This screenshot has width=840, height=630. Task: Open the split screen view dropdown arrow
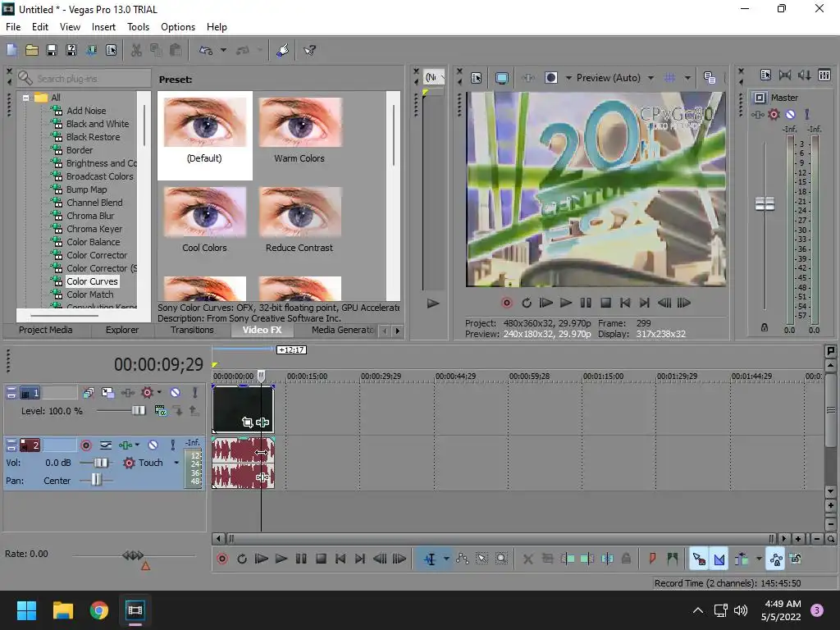(568, 78)
